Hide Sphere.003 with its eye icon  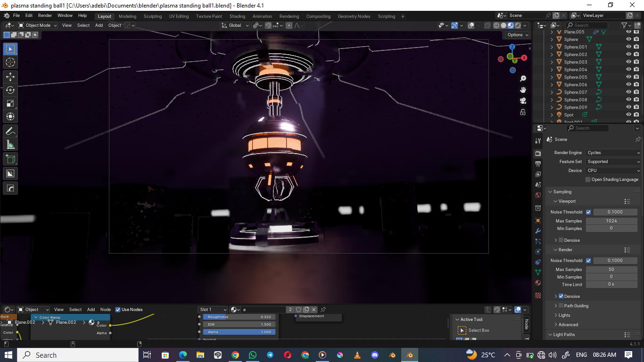pos(628,62)
